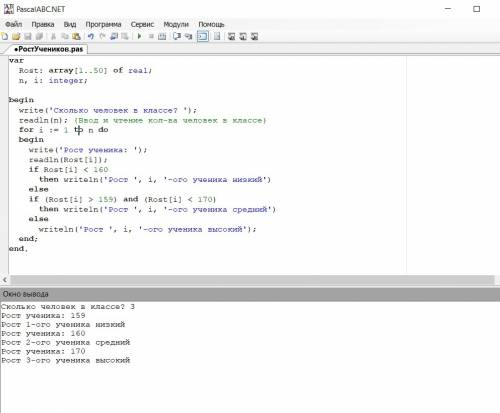This screenshot has height=413, width=500.
Task: Click the 'var' keyword line
Action: pyautogui.click(x=16, y=60)
